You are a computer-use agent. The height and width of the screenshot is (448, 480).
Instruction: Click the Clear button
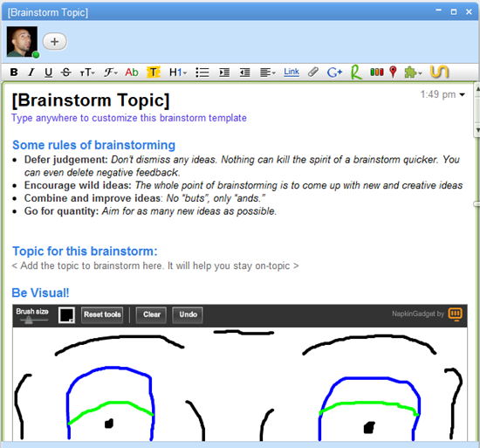[x=152, y=314]
